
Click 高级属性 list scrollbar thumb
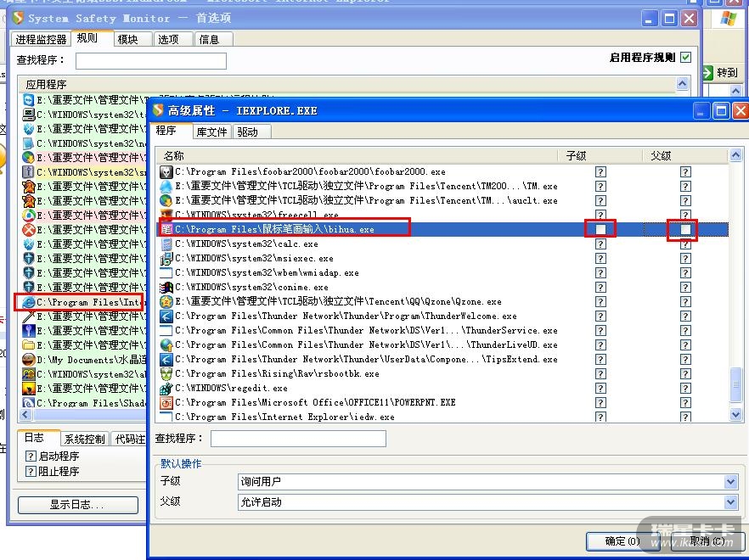pos(736,384)
